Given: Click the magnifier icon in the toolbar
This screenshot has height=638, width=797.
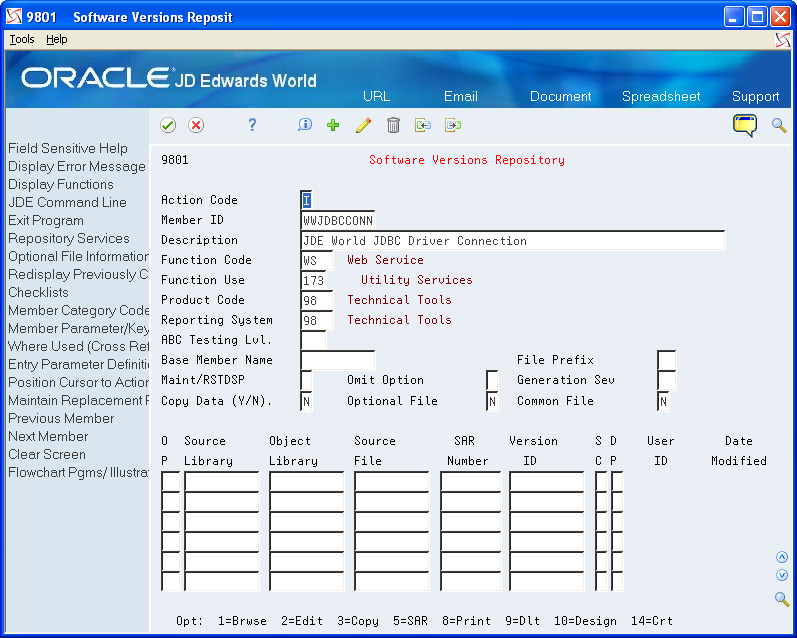Looking at the screenshot, I should tap(779, 125).
